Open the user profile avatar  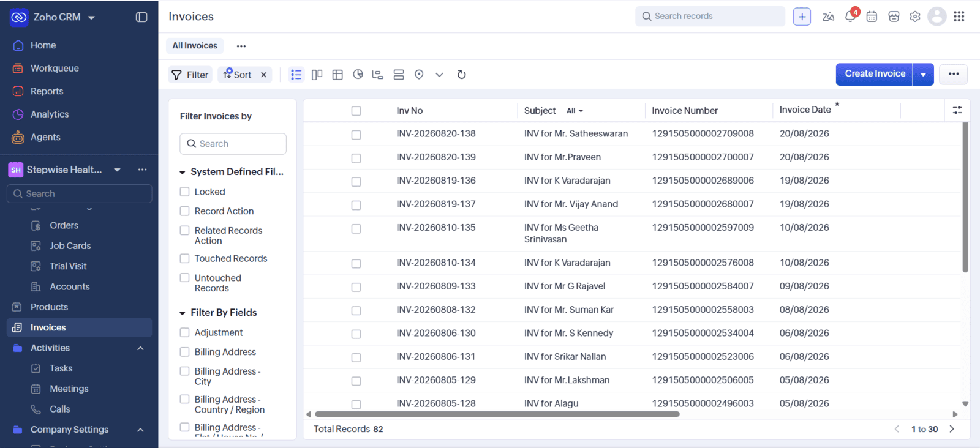[937, 17]
